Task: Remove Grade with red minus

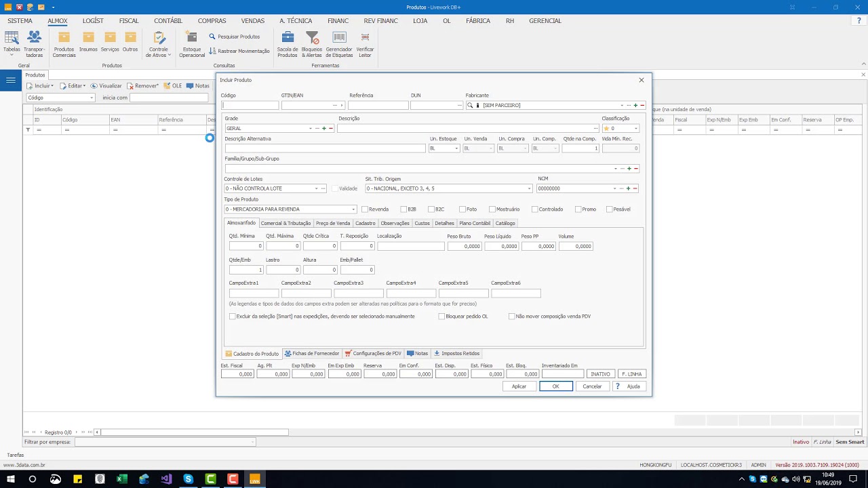Action: (x=331, y=128)
